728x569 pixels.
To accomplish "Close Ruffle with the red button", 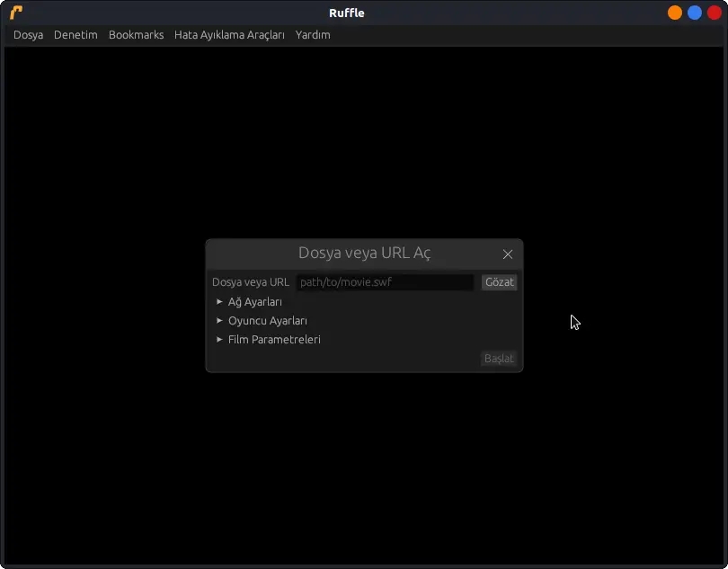I will (715, 13).
